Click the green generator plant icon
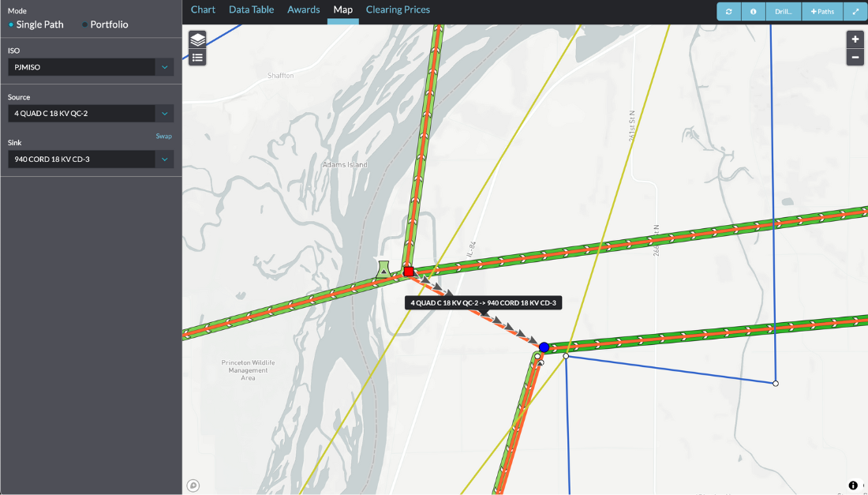 point(383,270)
